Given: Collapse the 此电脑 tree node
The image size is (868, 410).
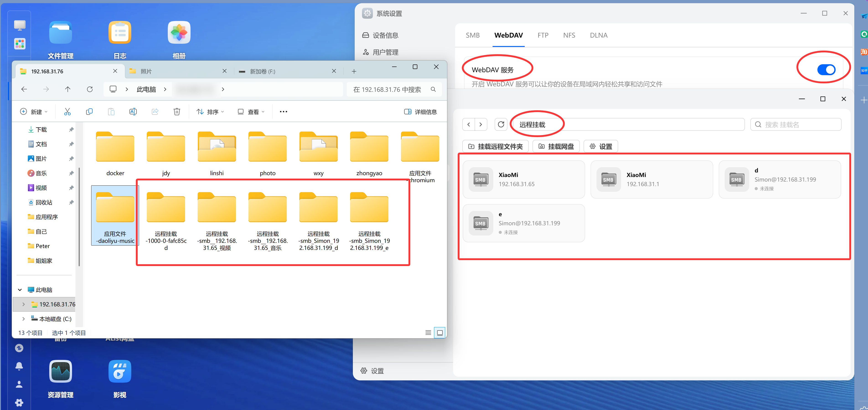Looking at the screenshot, I should [20, 290].
